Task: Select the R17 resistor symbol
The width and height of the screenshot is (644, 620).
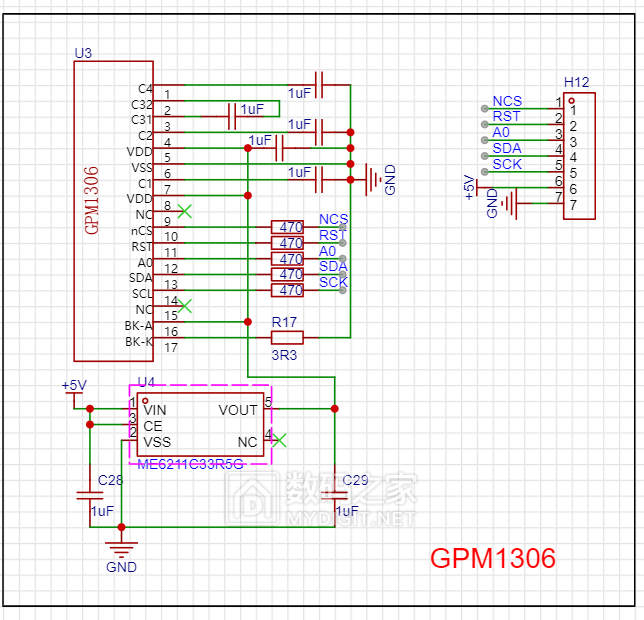Action: pyautogui.click(x=287, y=338)
